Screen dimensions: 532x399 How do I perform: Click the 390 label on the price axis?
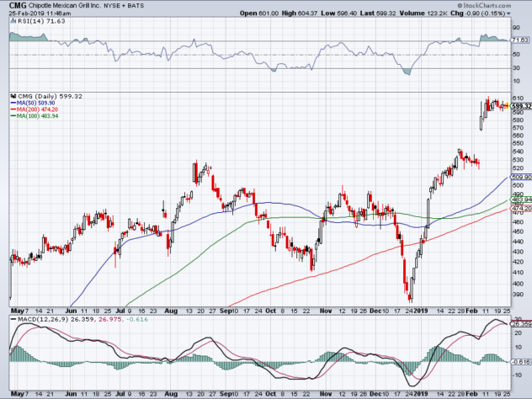coord(518,294)
